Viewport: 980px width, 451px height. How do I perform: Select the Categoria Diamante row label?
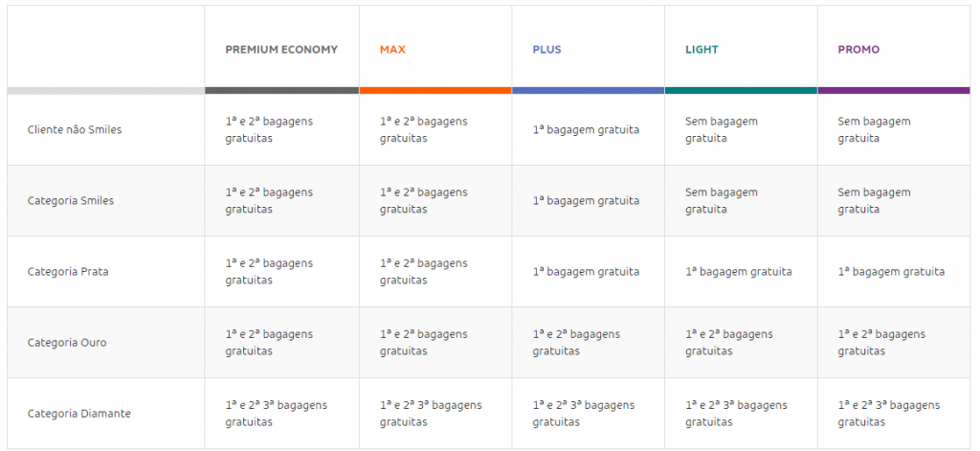pyautogui.click(x=79, y=414)
